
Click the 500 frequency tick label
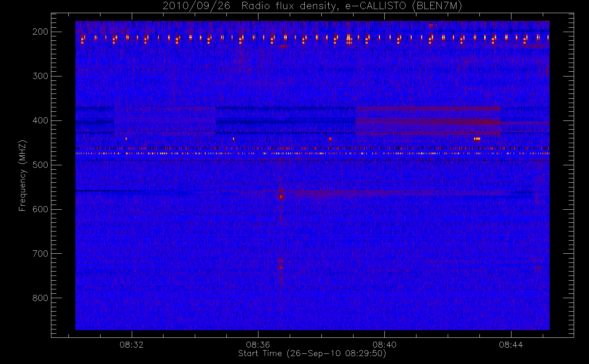point(40,165)
